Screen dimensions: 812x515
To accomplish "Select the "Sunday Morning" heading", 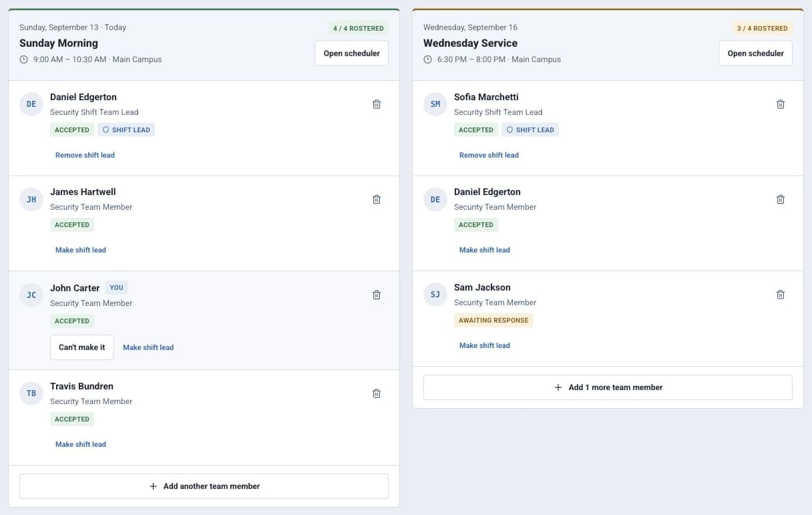I will pos(59,43).
